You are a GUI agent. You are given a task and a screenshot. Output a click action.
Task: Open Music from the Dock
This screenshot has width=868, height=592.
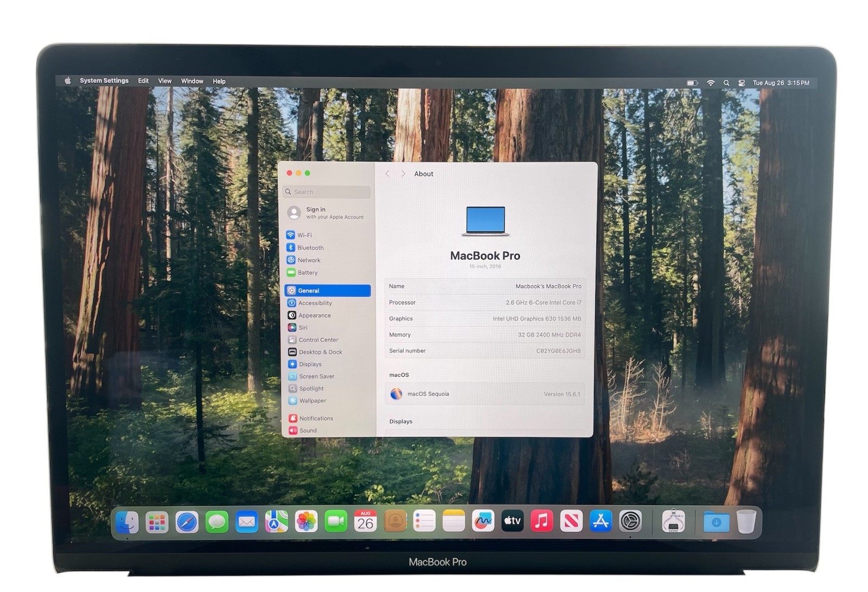pyautogui.click(x=542, y=522)
